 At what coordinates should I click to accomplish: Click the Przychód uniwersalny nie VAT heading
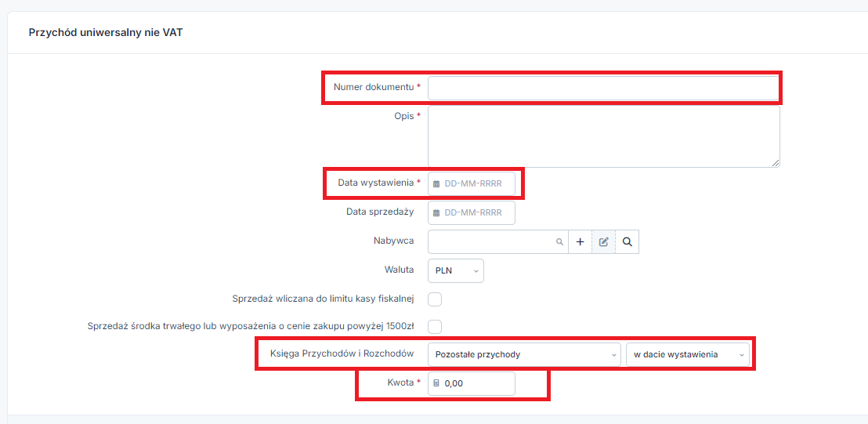tap(106, 33)
